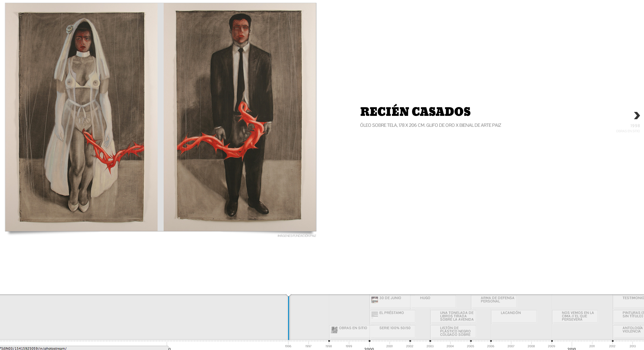Click the Imágenes: Fundación Paiz credit

(x=297, y=236)
